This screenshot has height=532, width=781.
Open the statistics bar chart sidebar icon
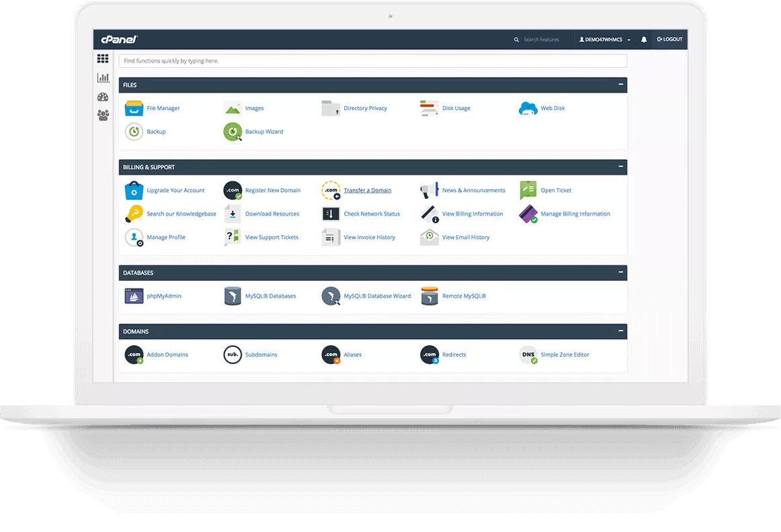103,78
